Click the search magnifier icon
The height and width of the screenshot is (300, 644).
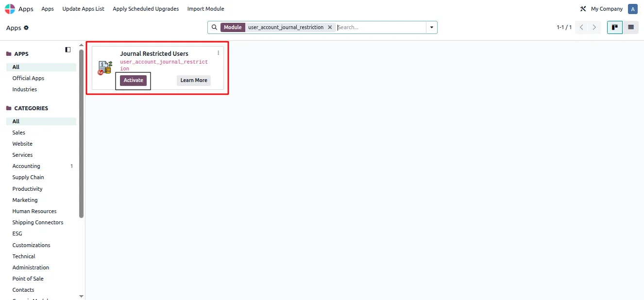pos(215,27)
